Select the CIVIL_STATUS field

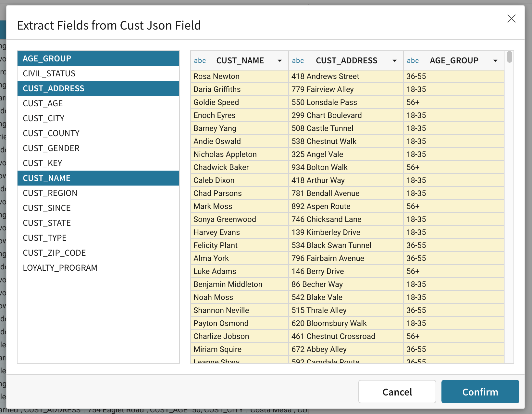98,73
